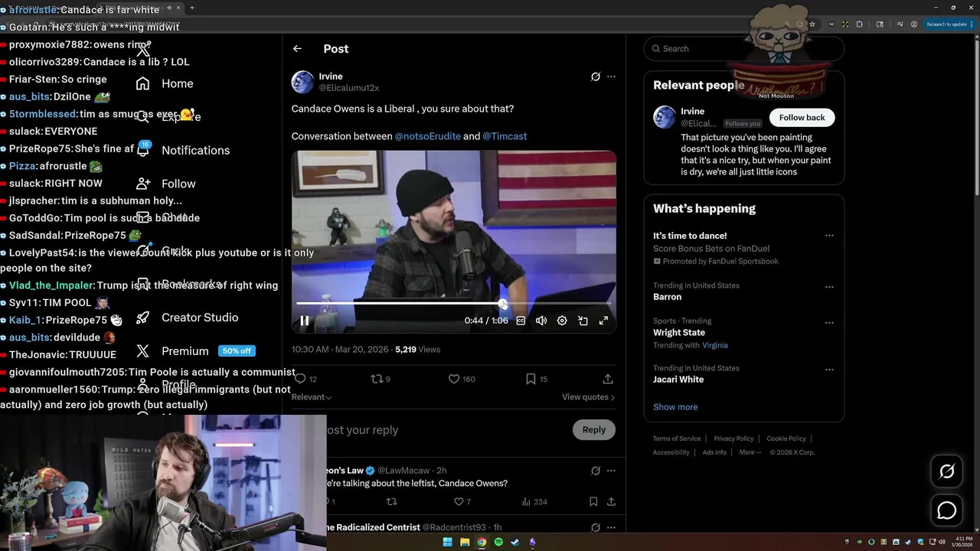Repost Irvine's post
Image resolution: width=980 pixels, height=551 pixels.
[376, 379]
